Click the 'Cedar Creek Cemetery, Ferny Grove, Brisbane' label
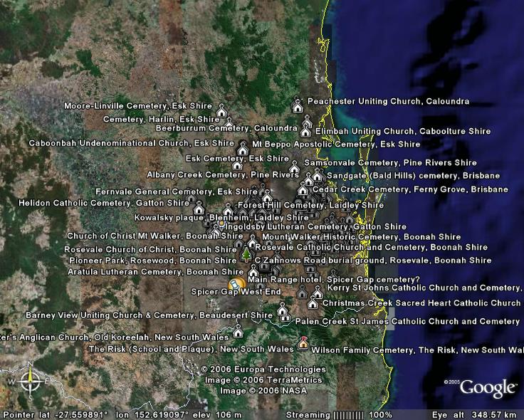 click(x=410, y=189)
